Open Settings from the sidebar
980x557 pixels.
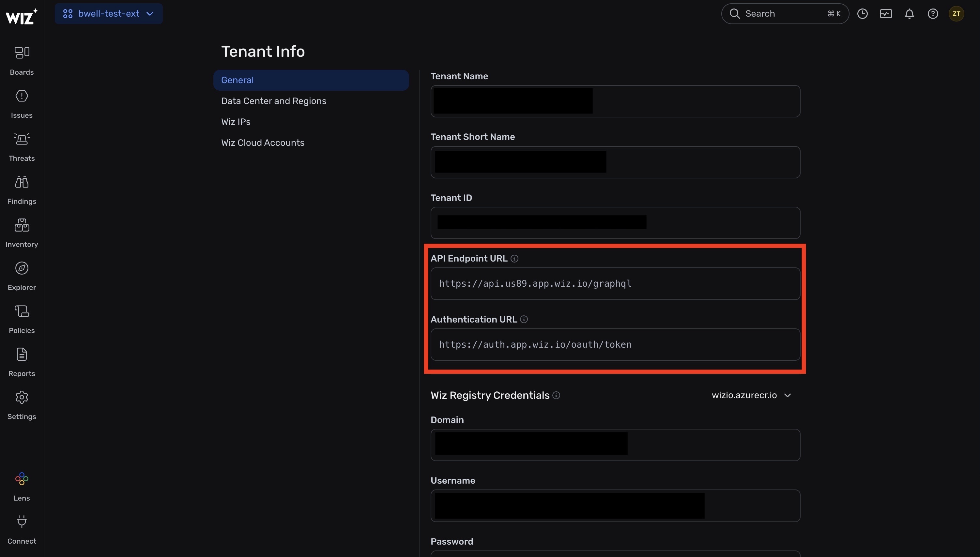click(x=22, y=405)
